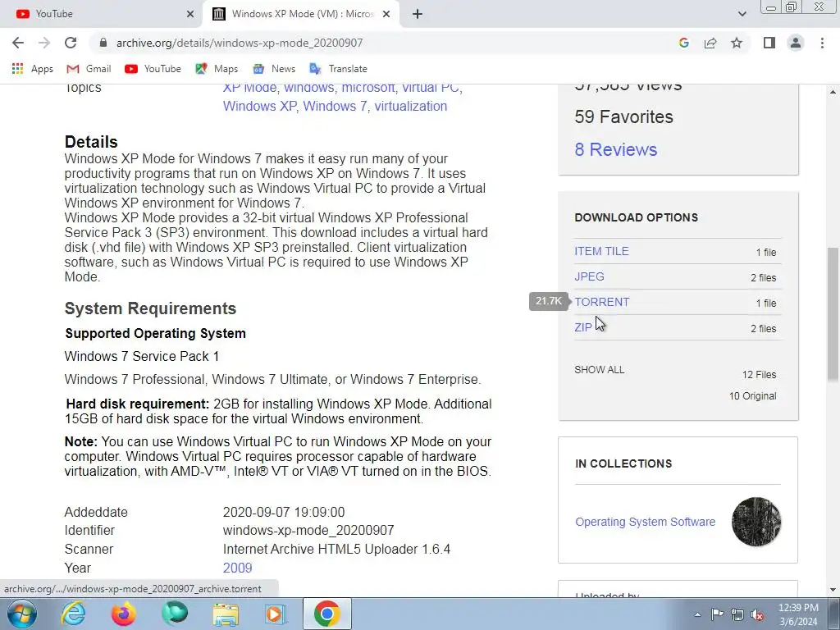
Task: Click the collection thumbnail image
Action: coord(756,522)
